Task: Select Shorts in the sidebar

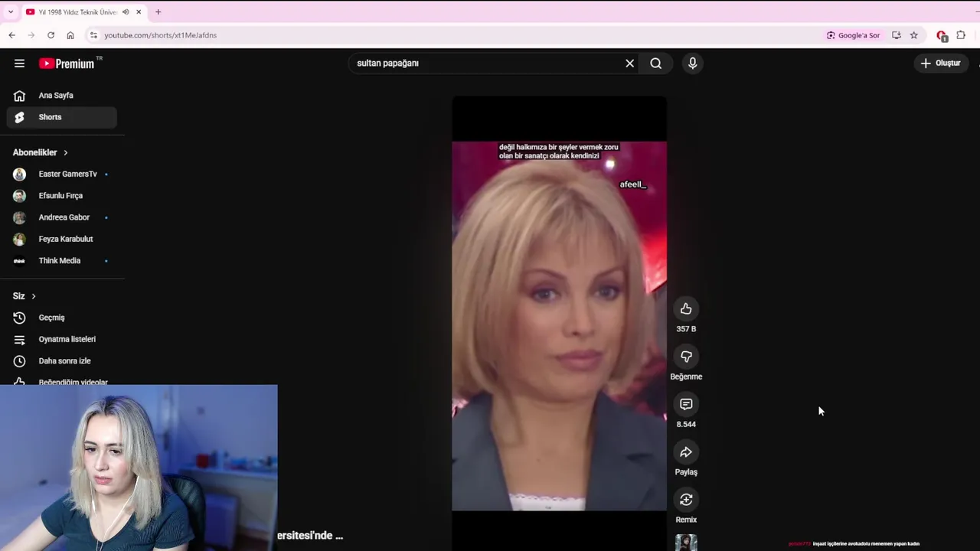Action: (x=61, y=117)
